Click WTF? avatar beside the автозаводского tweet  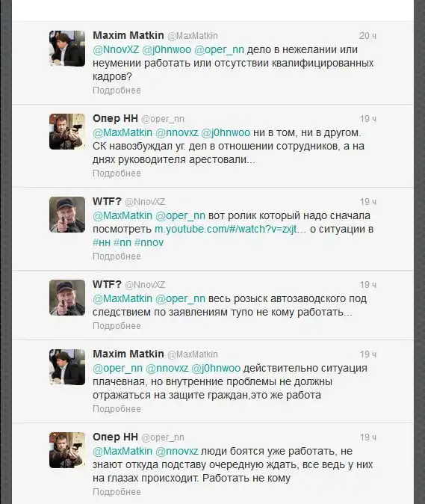click(67, 298)
